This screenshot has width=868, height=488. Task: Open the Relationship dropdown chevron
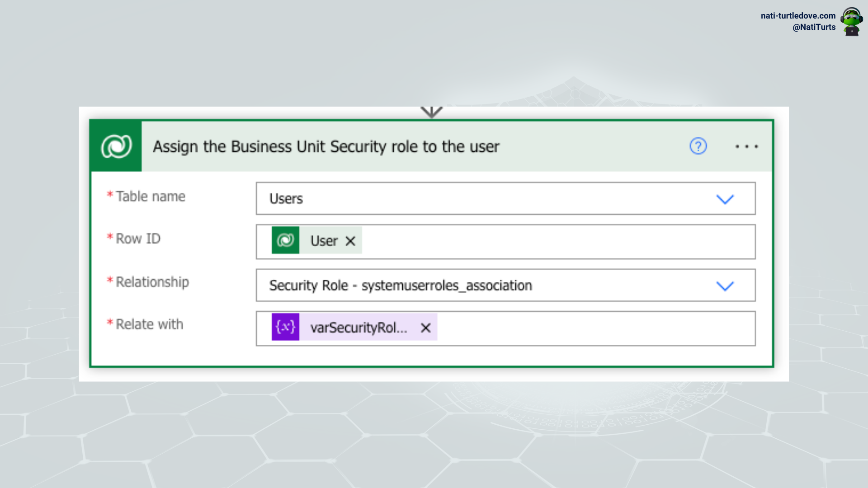(725, 286)
